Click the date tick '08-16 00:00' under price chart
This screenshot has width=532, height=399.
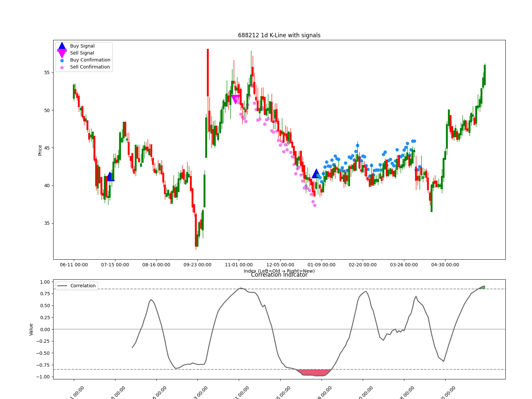click(156, 265)
